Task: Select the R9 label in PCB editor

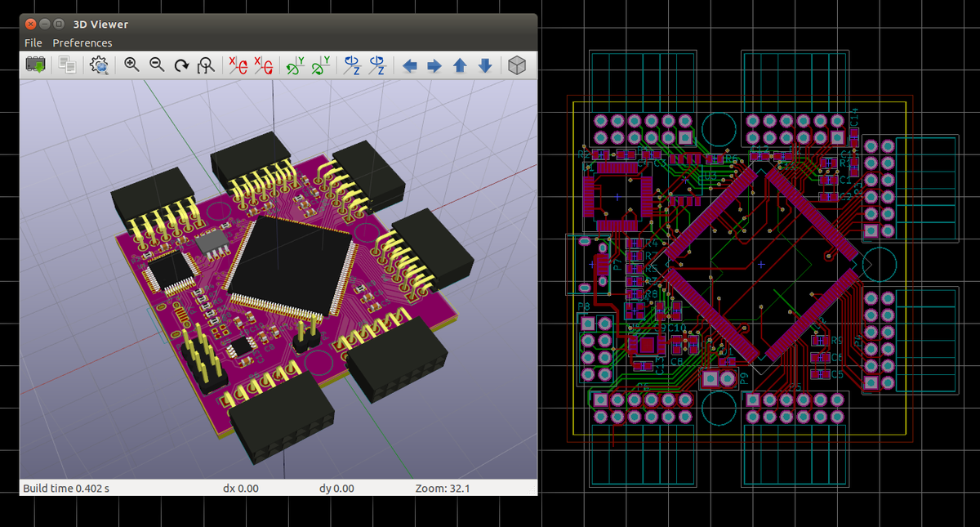Action: click(x=836, y=342)
